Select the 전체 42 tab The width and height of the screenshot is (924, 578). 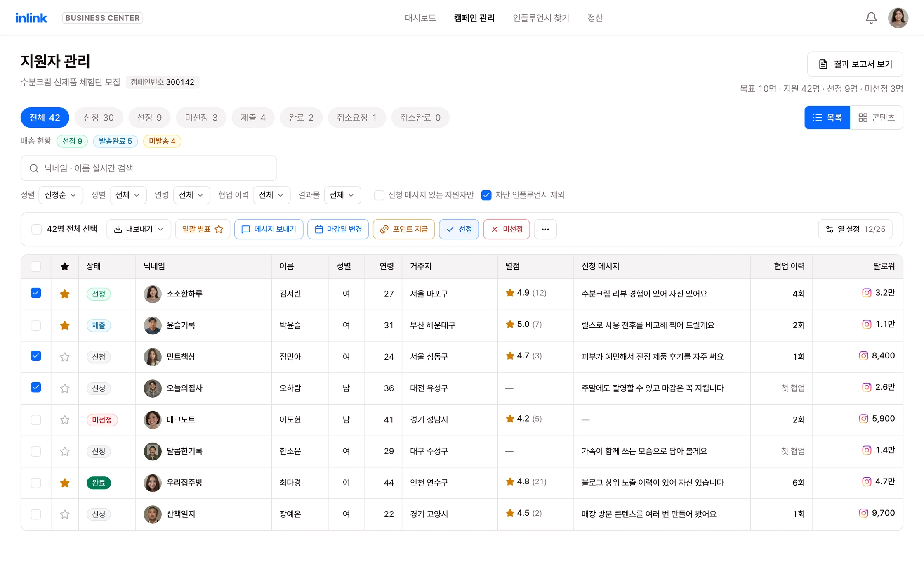pos(45,118)
